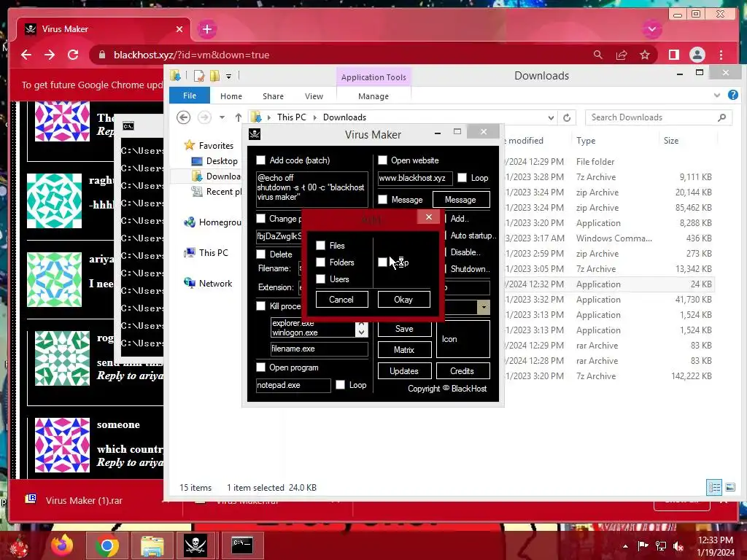Switch Explorer to large icons view

point(729,487)
